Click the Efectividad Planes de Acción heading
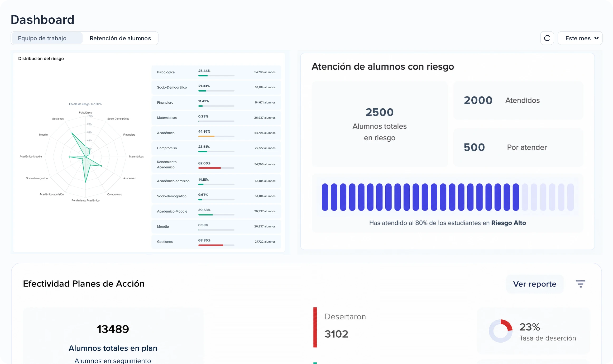The height and width of the screenshot is (364, 613). [x=84, y=284]
